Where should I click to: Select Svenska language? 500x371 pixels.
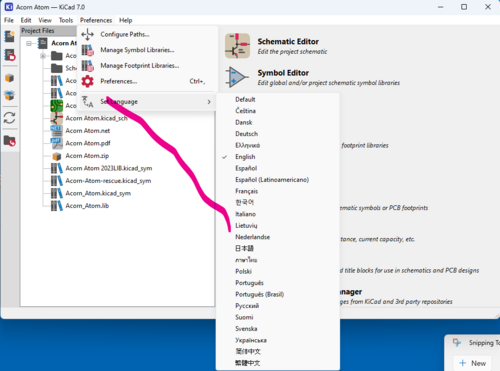tap(278, 329)
